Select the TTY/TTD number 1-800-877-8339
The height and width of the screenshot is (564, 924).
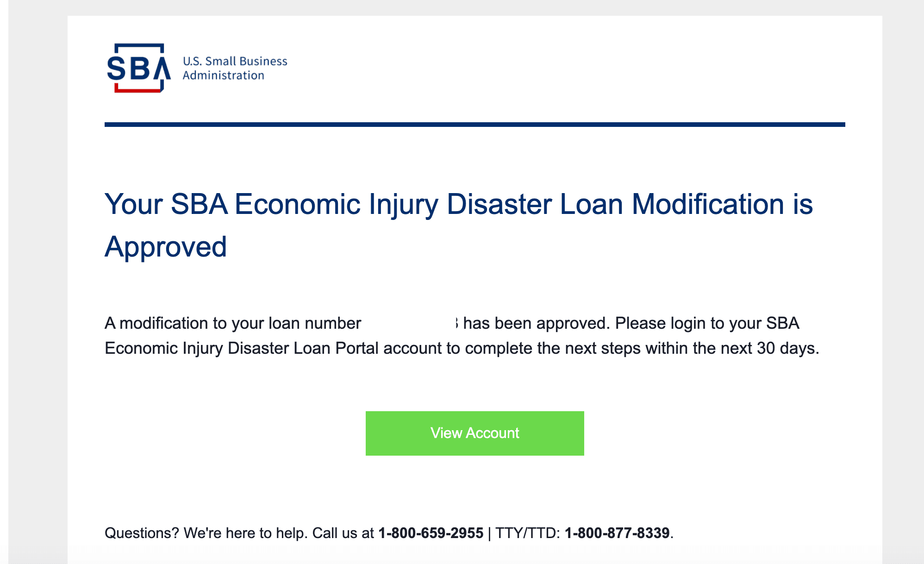[617, 533]
